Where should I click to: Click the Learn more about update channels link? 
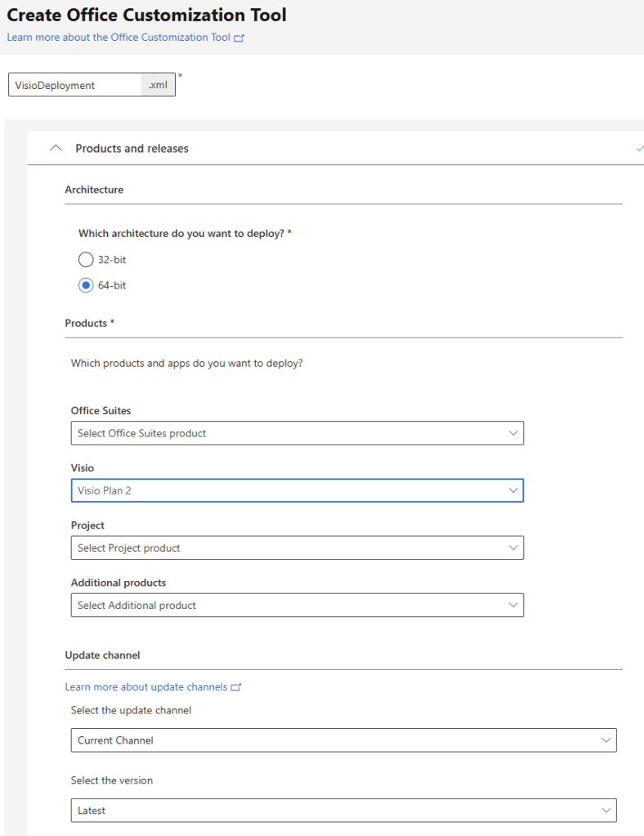(145, 686)
